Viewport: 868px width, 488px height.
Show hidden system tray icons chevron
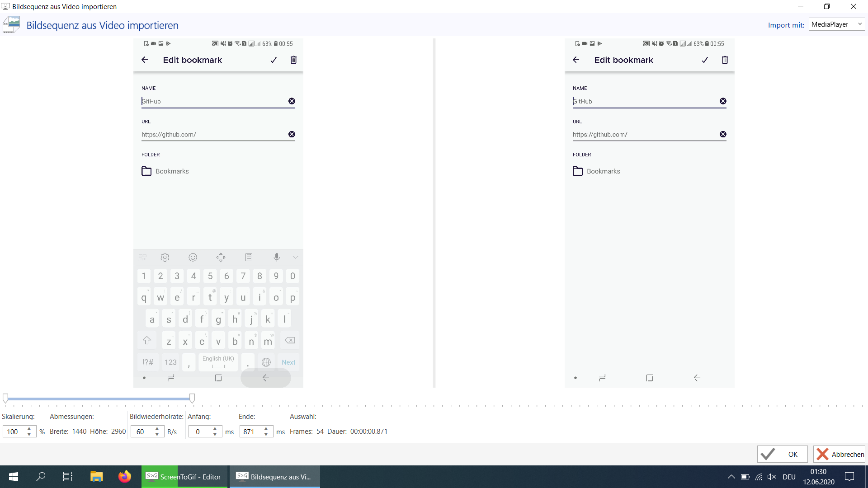pyautogui.click(x=731, y=477)
